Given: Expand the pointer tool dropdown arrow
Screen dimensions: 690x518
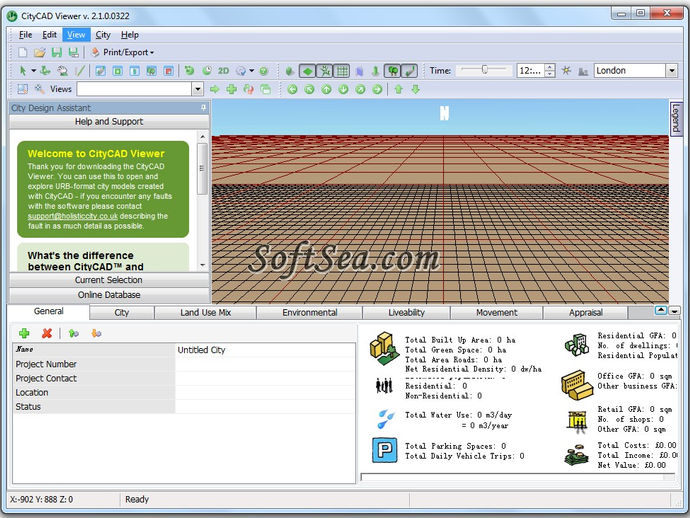Looking at the screenshot, I should (x=33, y=70).
